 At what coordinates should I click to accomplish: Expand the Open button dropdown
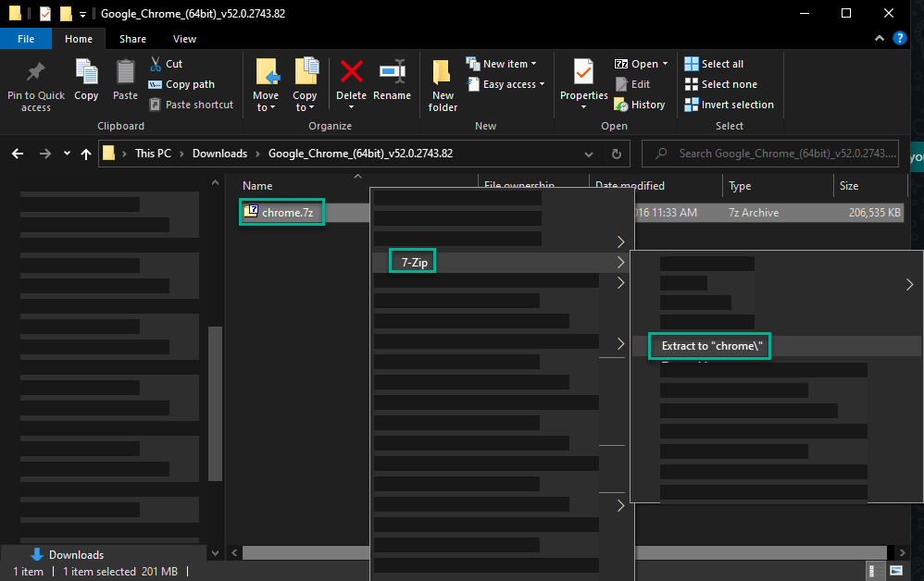click(666, 64)
